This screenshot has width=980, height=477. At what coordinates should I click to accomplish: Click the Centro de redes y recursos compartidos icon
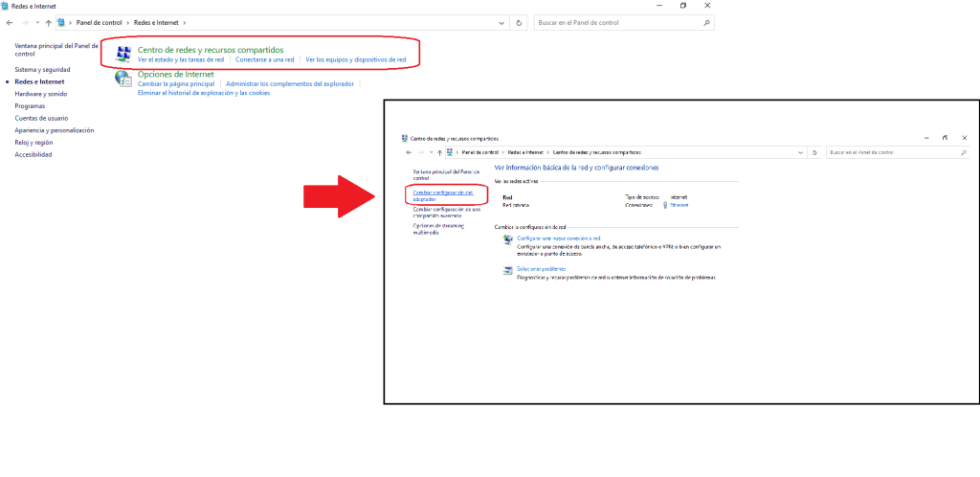122,54
